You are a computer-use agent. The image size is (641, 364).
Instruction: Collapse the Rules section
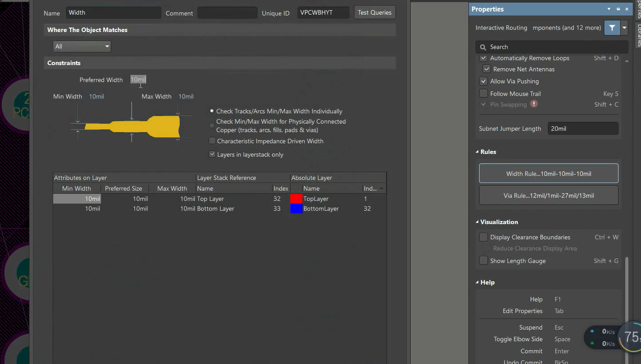(x=478, y=152)
